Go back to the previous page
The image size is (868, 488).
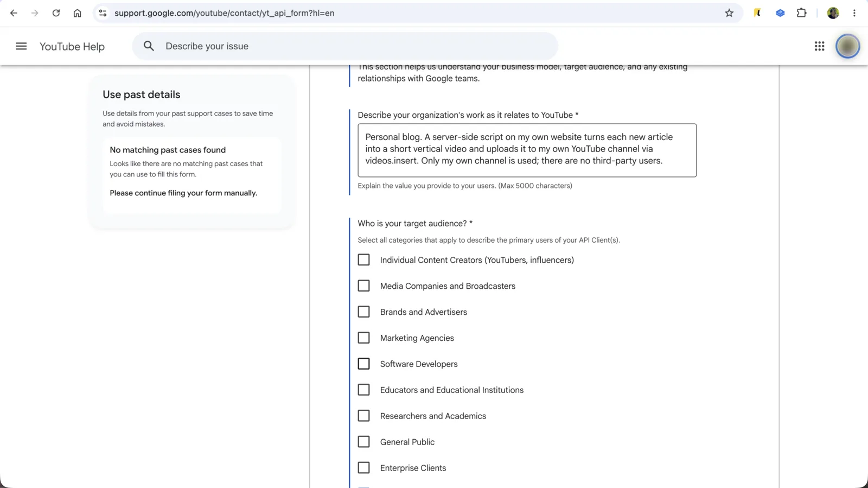coord(14,13)
